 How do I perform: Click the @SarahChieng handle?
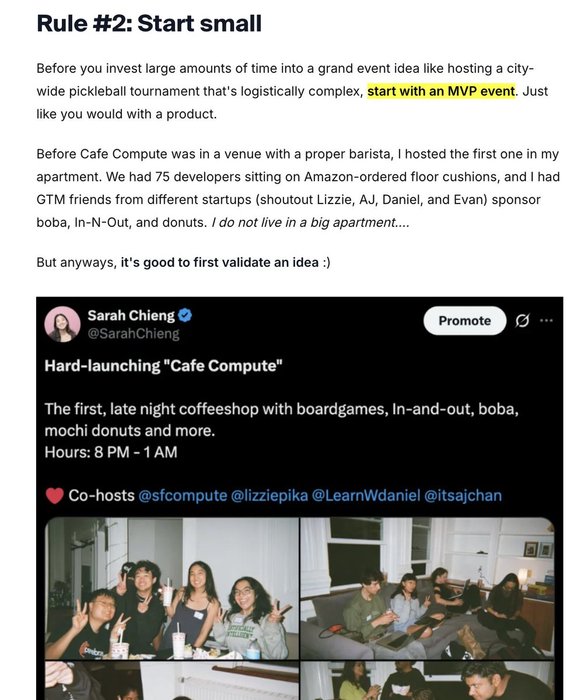click(133, 333)
